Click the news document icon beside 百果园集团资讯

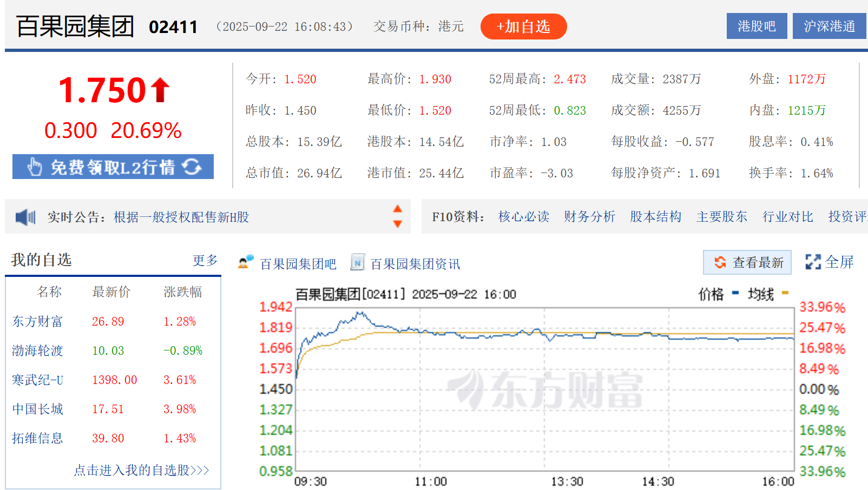click(x=357, y=262)
